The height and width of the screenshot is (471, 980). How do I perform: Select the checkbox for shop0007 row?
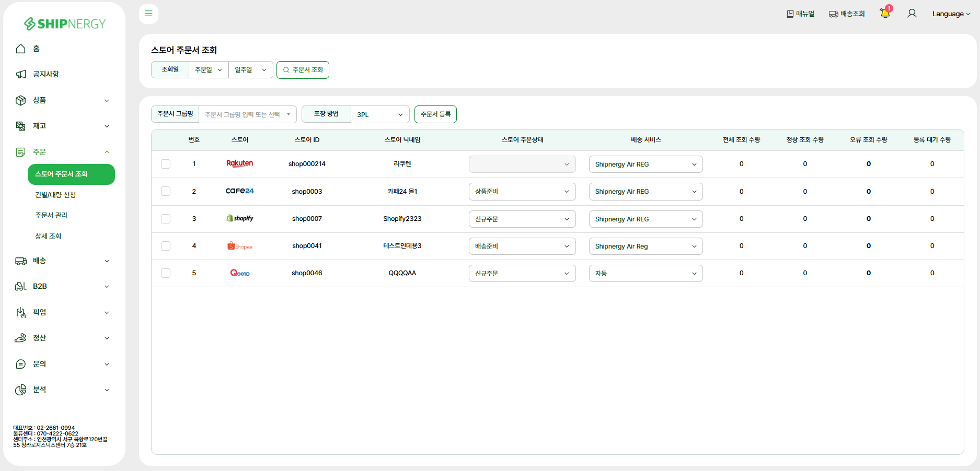coord(166,219)
